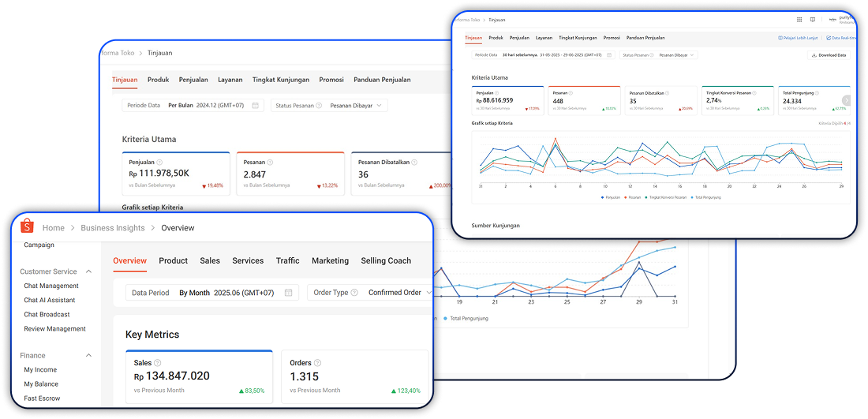Switch to the Selling Coach tab
Screen dimensions: 868x419
point(386,260)
